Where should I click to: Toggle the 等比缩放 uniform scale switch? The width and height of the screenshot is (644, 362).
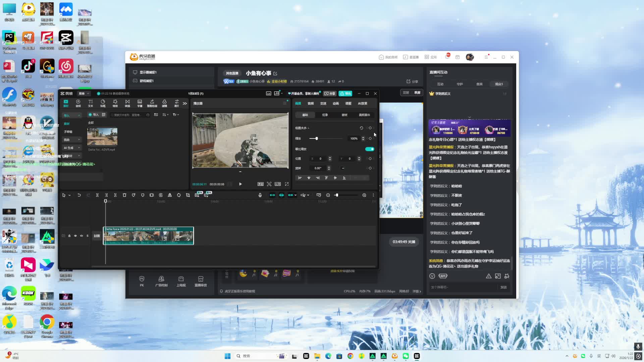[x=370, y=149]
